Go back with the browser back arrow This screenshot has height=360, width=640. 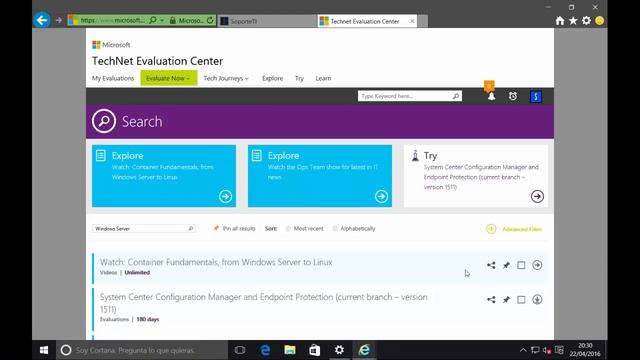pyautogui.click(x=42, y=20)
